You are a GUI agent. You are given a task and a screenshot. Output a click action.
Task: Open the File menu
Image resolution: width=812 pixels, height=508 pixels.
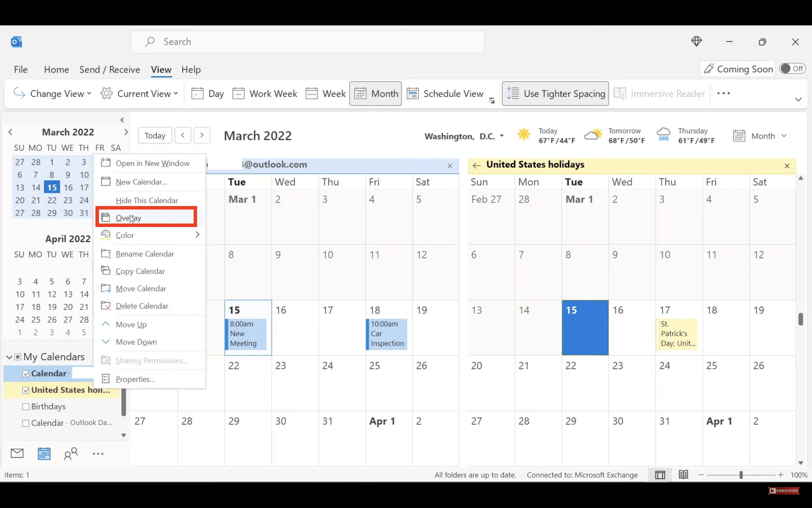coord(21,69)
